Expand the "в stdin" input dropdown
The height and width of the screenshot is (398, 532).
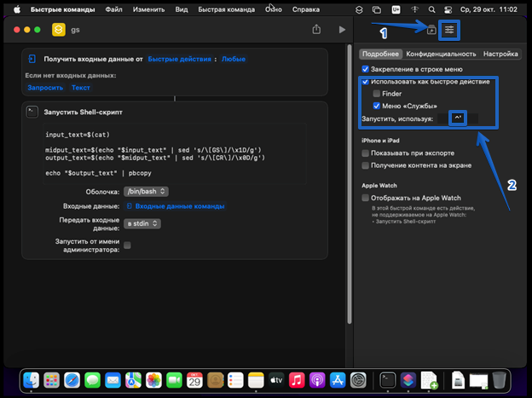coord(142,223)
